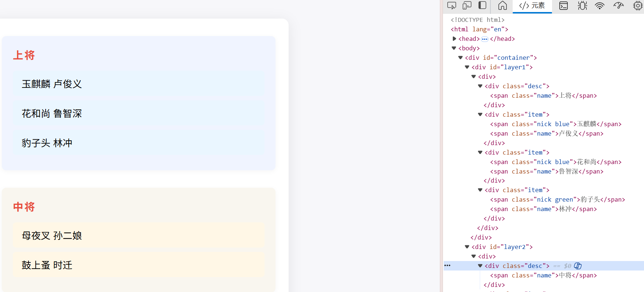Collapse the item div containing 花和尚
Screen dimensions: 644x292
click(480, 152)
